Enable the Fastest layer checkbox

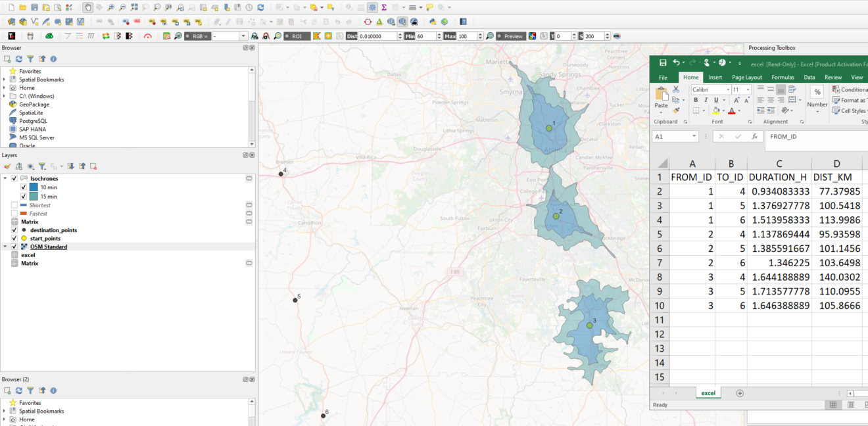[x=14, y=214]
